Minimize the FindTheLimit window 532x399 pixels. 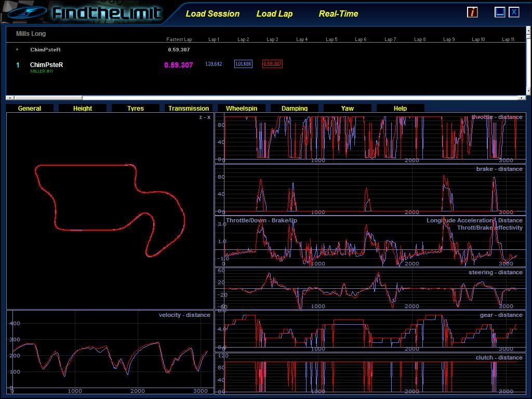(x=500, y=12)
